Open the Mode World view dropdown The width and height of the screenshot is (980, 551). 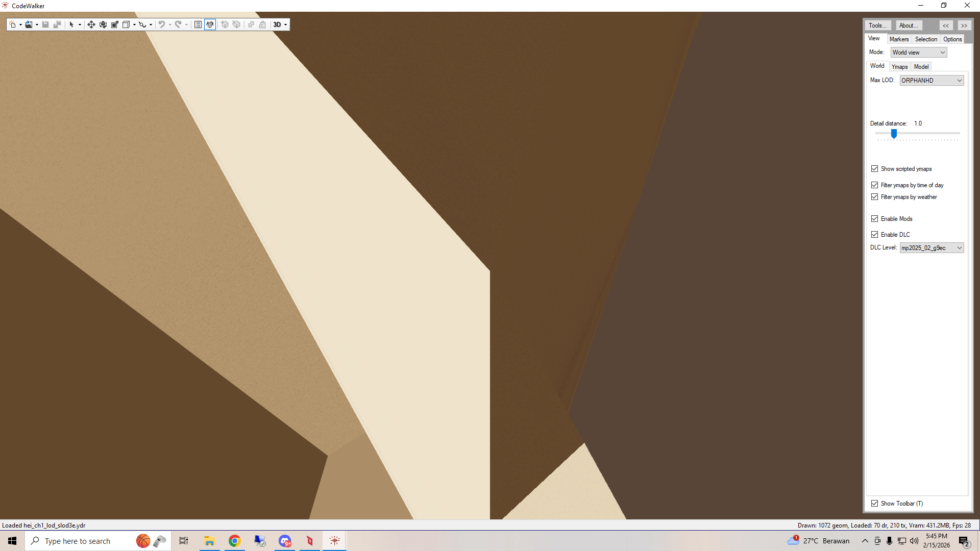click(919, 53)
